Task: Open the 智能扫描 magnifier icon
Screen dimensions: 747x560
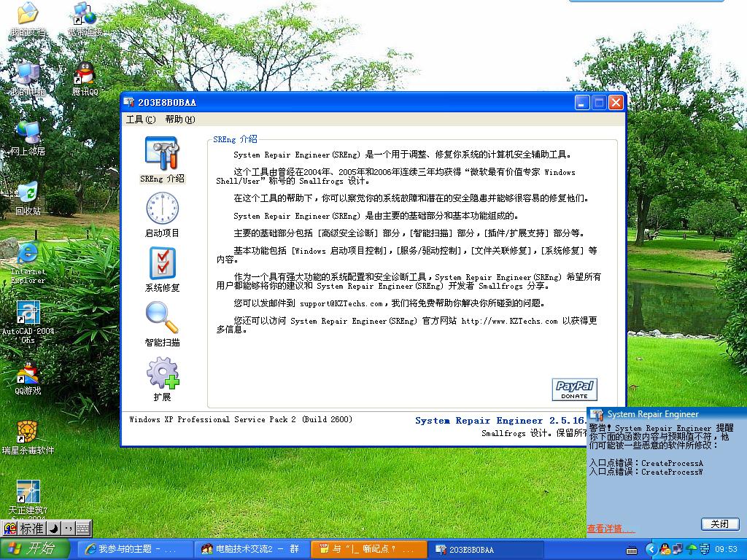Action: (x=162, y=324)
